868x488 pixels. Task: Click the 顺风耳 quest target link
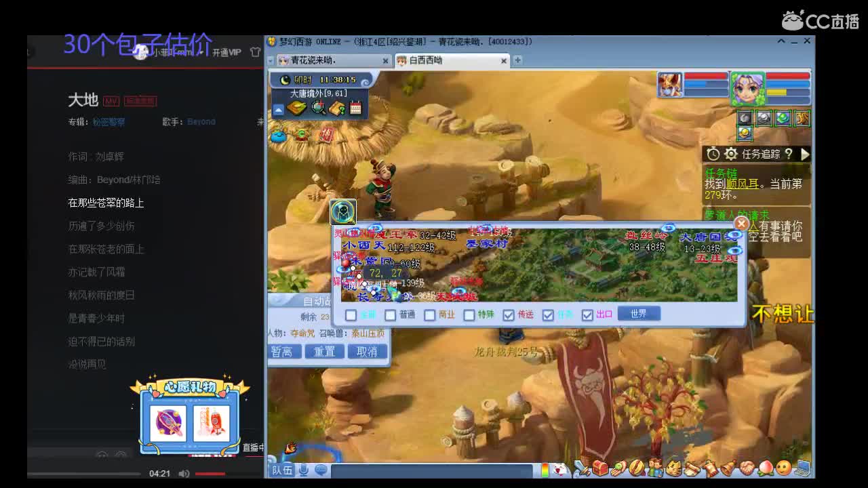(x=741, y=184)
